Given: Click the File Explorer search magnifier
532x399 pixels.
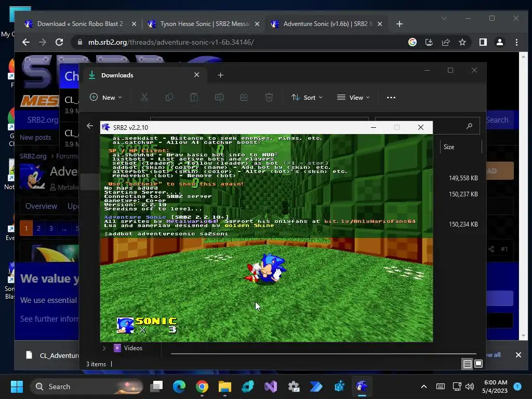Looking at the screenshot, I should tap(469, 126).
